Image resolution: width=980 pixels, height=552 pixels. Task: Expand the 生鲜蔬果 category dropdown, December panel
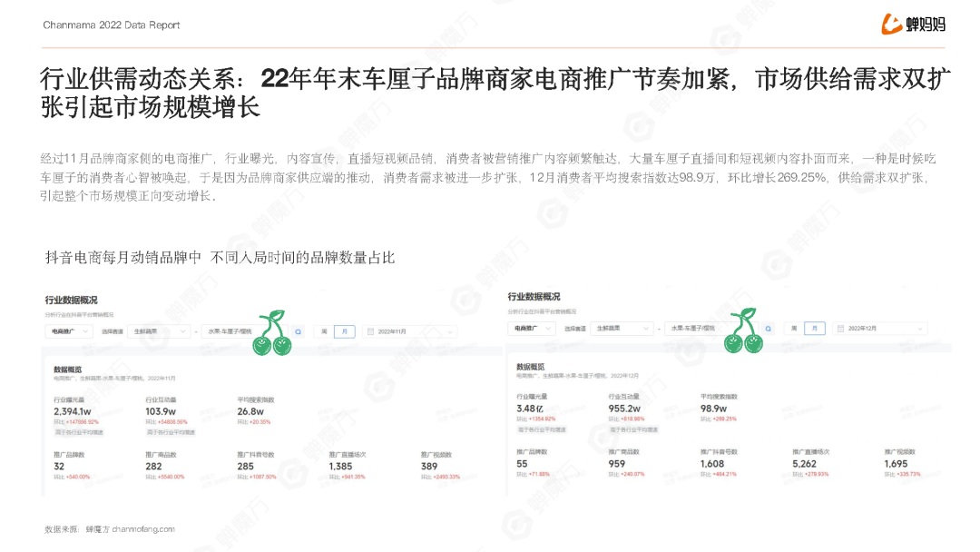[x=622, y=328]
